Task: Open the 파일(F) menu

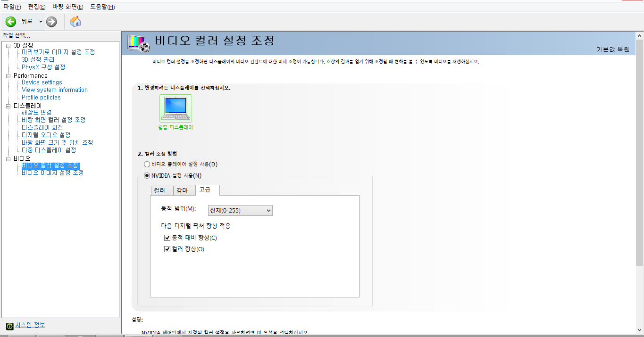Action: tap(12, 7)
